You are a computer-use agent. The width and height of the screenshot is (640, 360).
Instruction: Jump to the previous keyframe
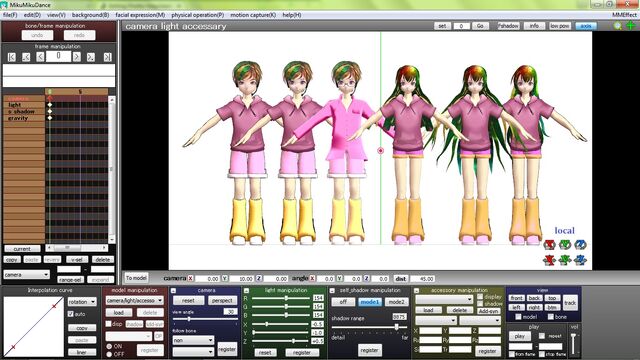26,57
